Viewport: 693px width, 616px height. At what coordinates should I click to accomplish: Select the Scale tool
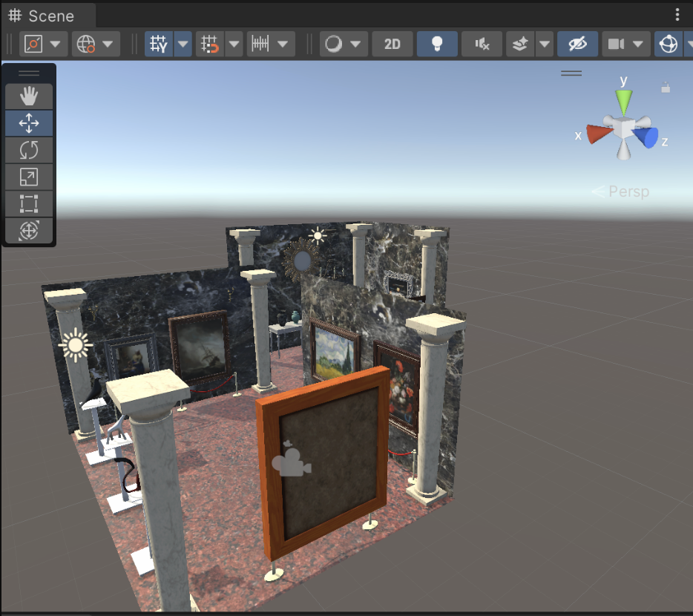(x=29, y=177)
